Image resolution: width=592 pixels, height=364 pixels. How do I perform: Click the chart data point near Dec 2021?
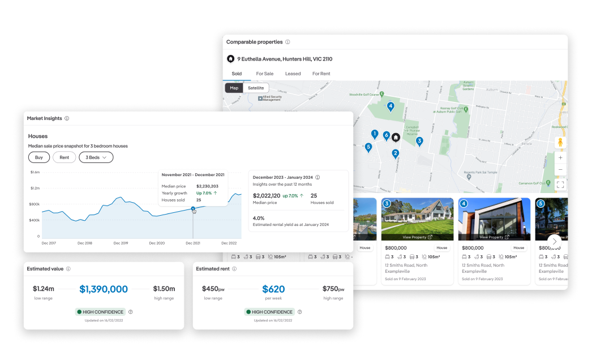pos(193,209)
